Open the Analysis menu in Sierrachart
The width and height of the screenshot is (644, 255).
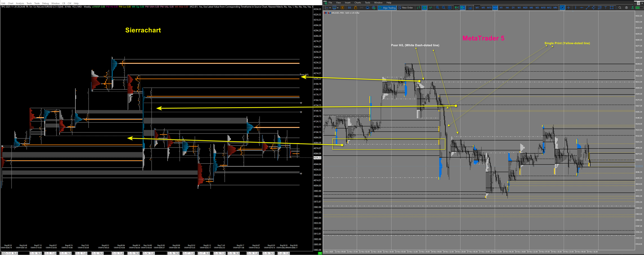20,3
